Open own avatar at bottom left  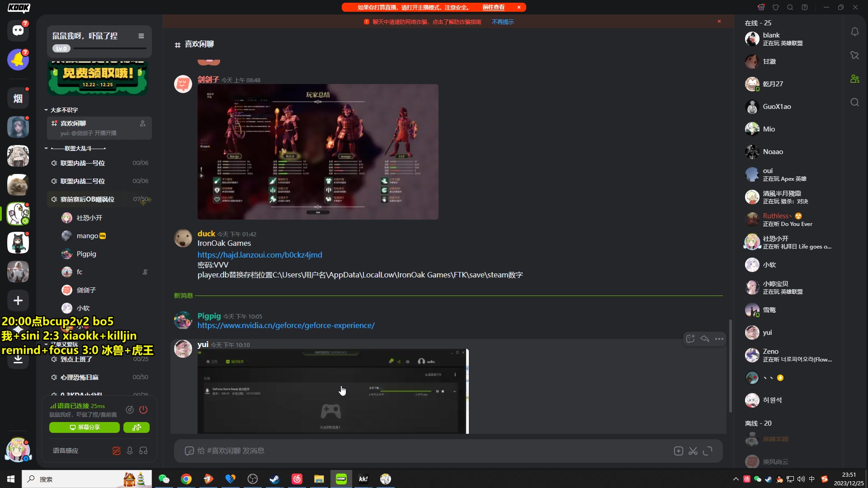pyautogui.click(x=18, y=450)
